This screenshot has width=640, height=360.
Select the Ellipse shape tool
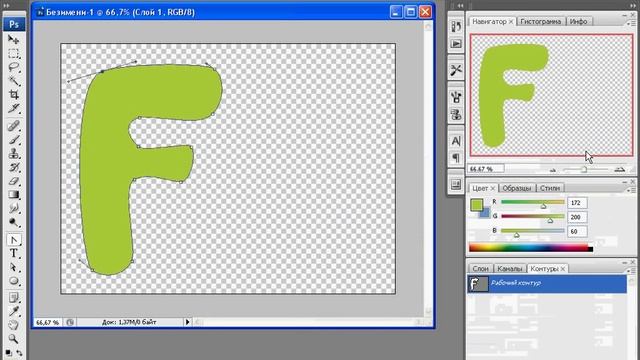click(13, 281)
